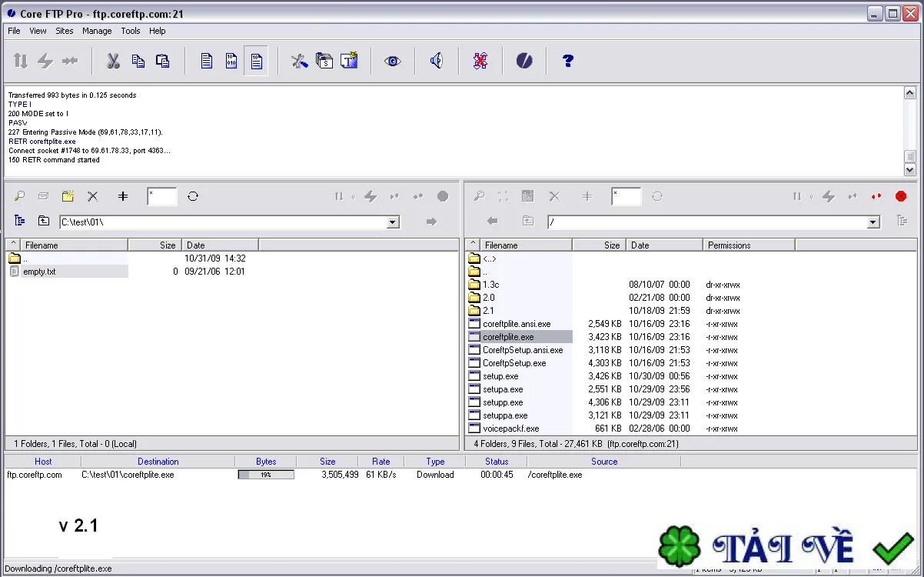
Task: Stop transfer with red stop icon
Action: click(901, 197)
